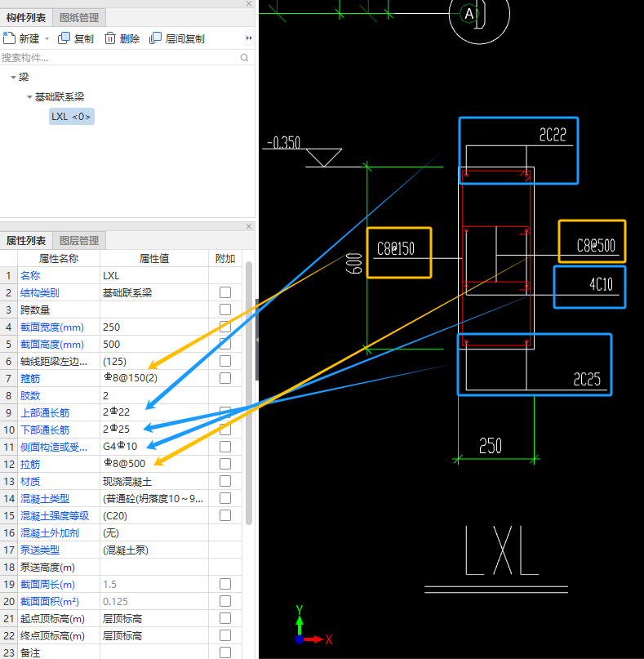Toggle the 起点顶标高 附加 checkbox
Image resolution: width=644 pixels, height=659 pixels.
point(225,618)
